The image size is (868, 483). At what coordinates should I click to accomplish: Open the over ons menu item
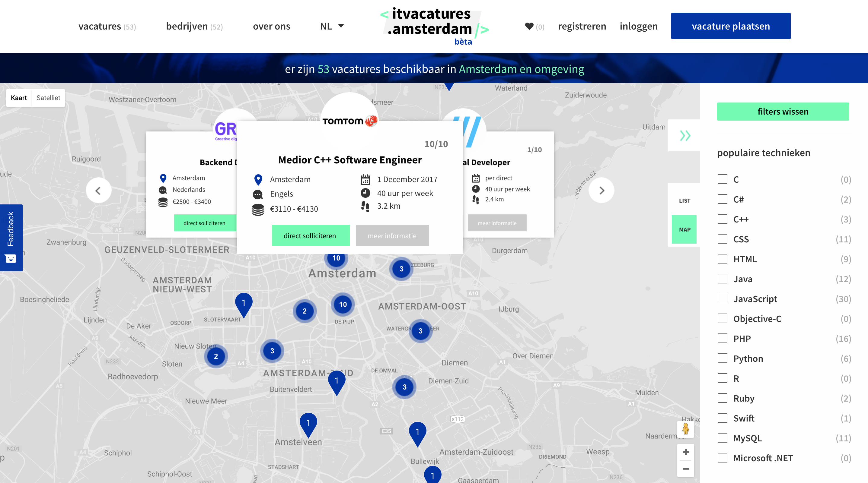coord(271,26)
